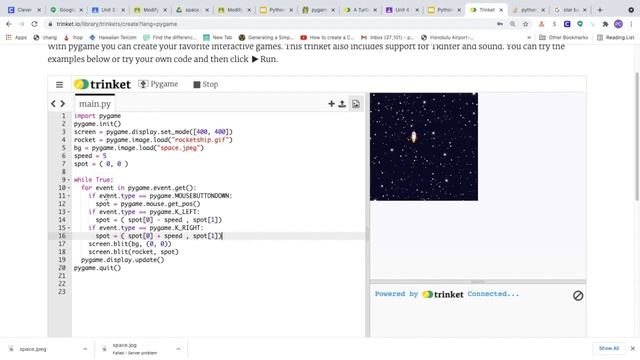Click Show All downloads
This screenshot has width=640, height=360.
point(609,349)
